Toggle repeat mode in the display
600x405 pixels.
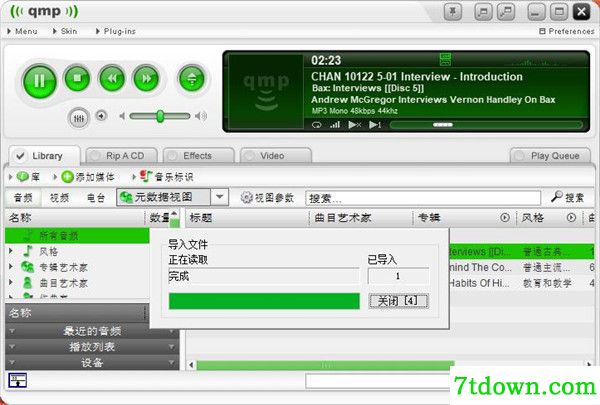316,125
